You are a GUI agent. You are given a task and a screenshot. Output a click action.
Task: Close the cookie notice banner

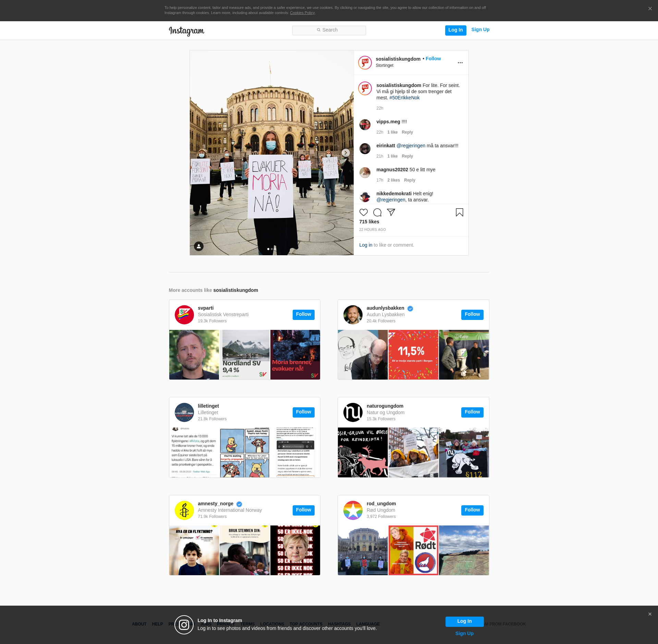650,9
